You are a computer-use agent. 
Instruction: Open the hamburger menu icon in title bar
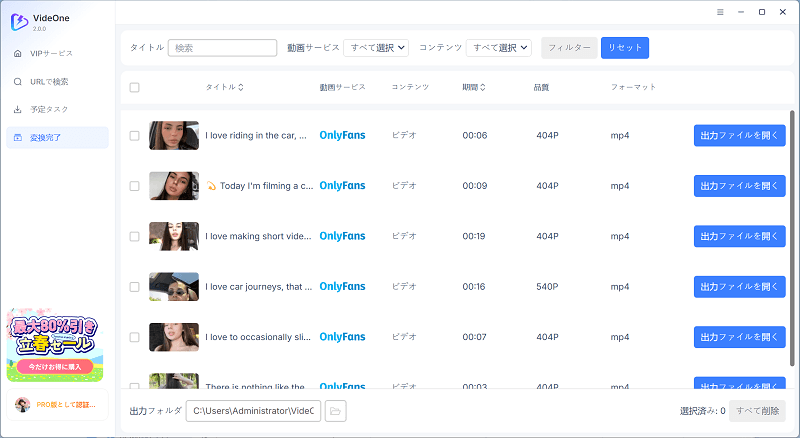[720, 12]
